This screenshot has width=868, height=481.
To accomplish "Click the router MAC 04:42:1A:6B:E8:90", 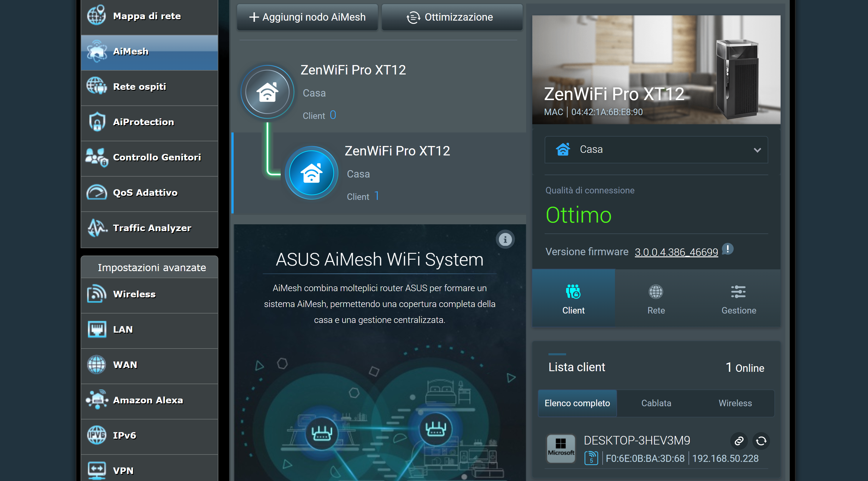I will [607, 112].
